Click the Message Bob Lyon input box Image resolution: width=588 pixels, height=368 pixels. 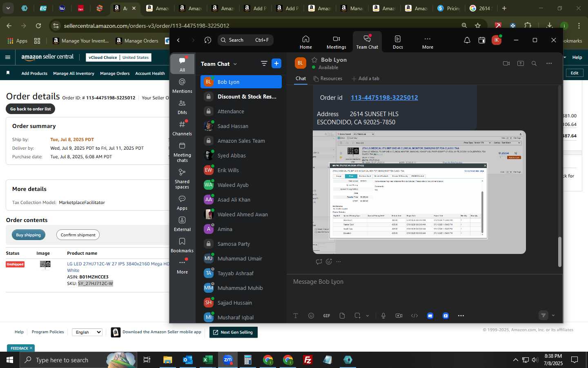[425, 282]
